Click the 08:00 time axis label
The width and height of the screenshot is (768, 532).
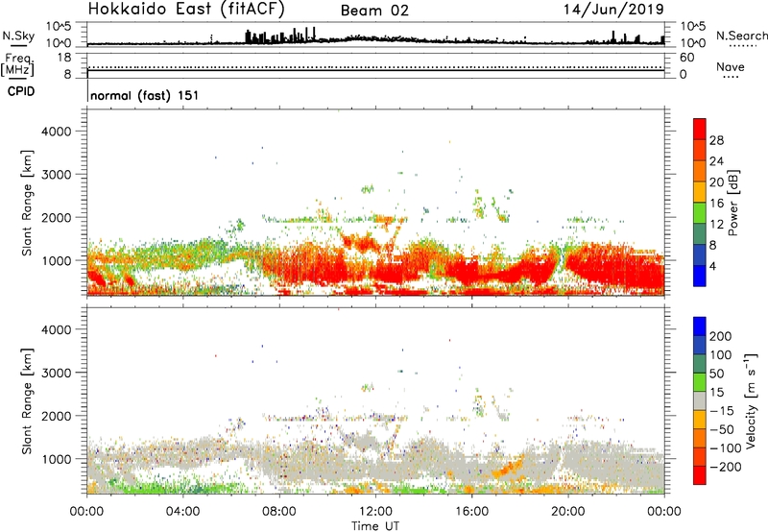[x=279, y=512]
